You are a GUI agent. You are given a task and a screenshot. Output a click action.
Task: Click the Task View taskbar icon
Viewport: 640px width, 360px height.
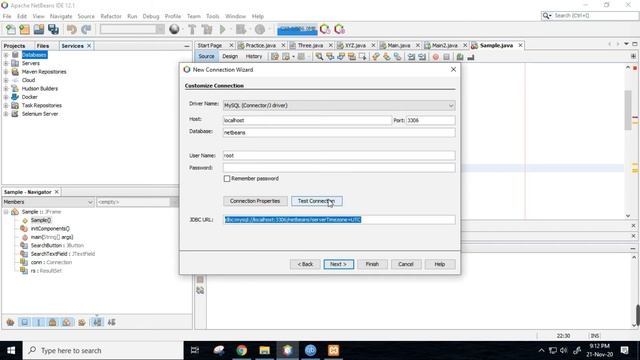tap(195, 350)
